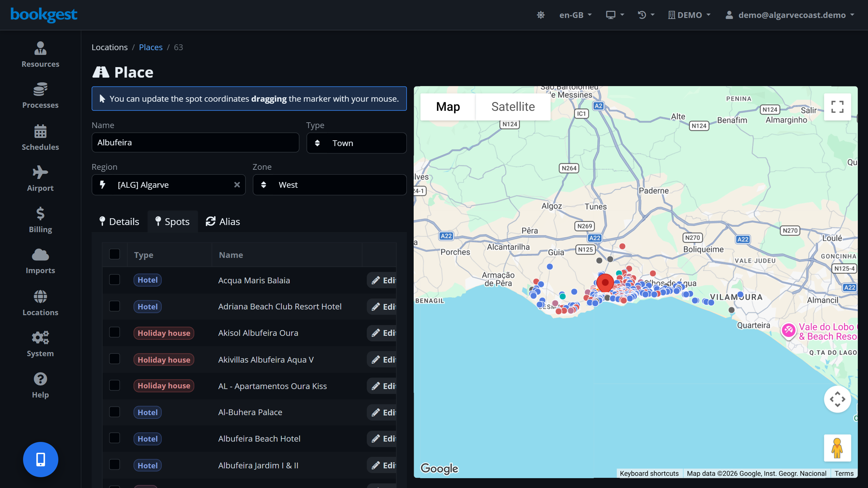Click the Places breadcrumb link

coord(151,47)
